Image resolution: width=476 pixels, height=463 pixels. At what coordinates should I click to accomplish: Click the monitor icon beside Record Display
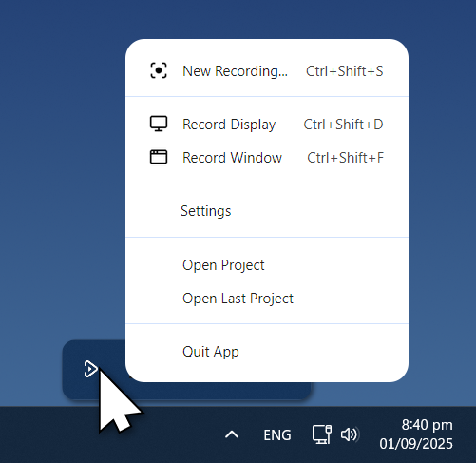[x=159, y=124]
